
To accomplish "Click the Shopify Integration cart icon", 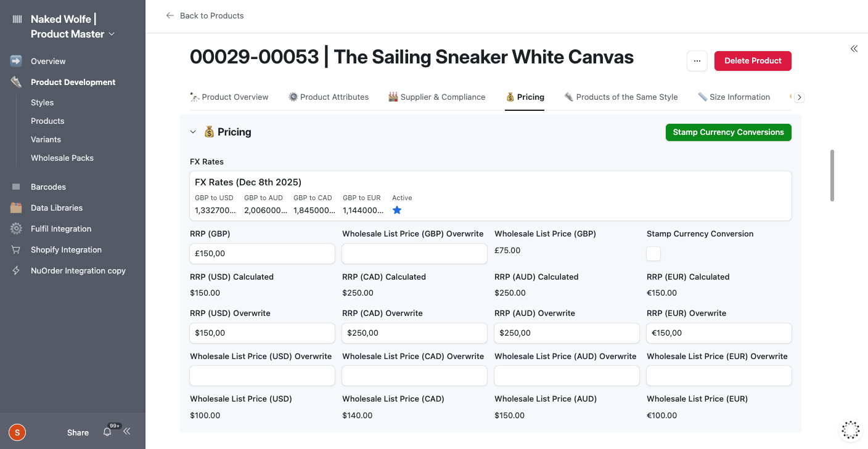I will [x=16, y=249].
